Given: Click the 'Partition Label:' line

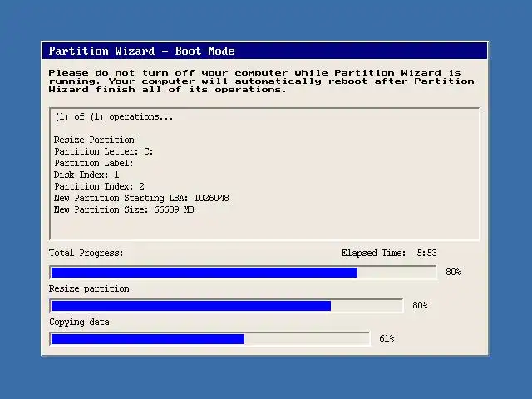Looking at the screenshot, I should tap(94, 163).
